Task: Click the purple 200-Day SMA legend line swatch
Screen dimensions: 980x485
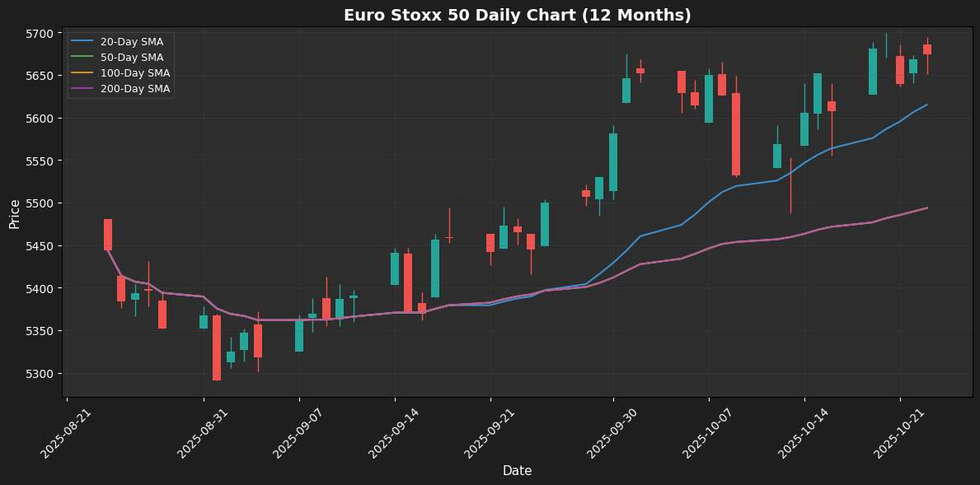Action: coord(83,89)
